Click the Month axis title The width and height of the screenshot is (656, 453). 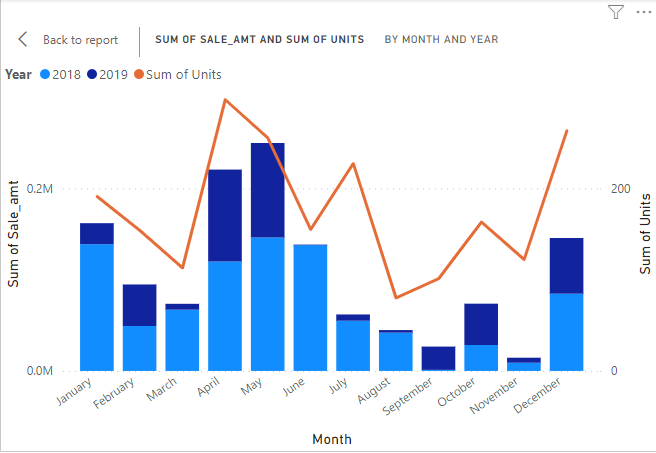click(331, 439)
